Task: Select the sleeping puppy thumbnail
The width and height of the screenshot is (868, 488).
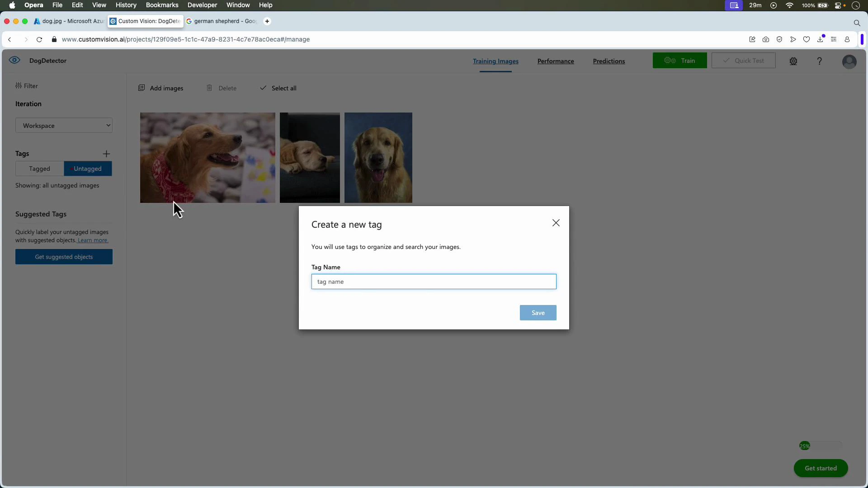Action: point(310,158)
